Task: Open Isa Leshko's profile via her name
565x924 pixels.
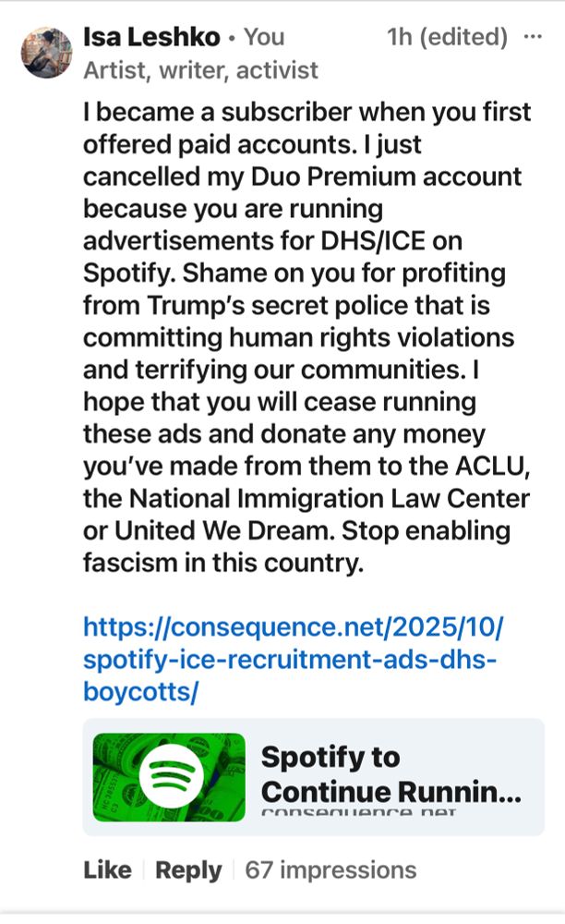Action: tap(150, 37)
